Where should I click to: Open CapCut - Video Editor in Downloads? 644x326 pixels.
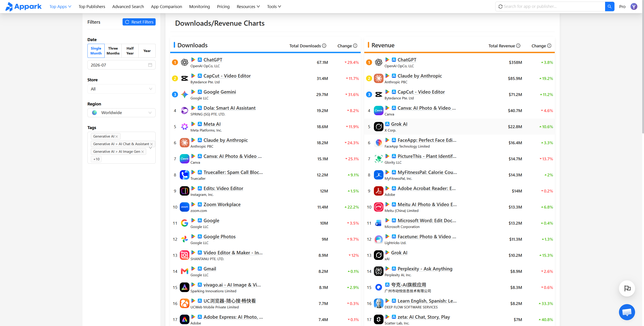coord(227,76)
